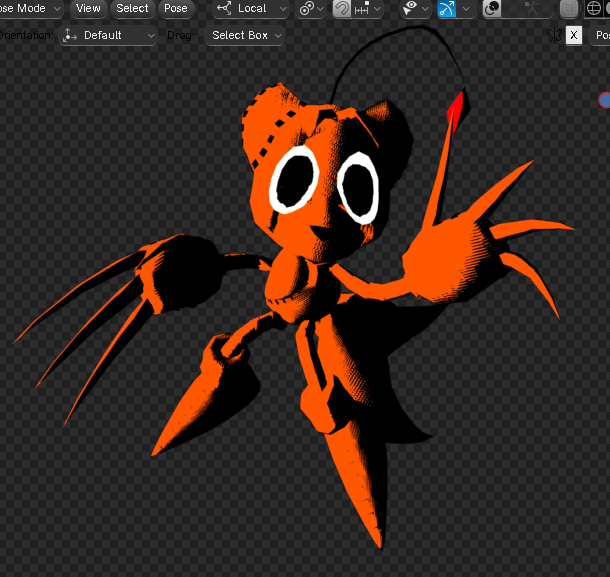This screenshot has height=577, width=610.
Task: Expand the arrow beside the figure icon
Action: tap(547, 8)
